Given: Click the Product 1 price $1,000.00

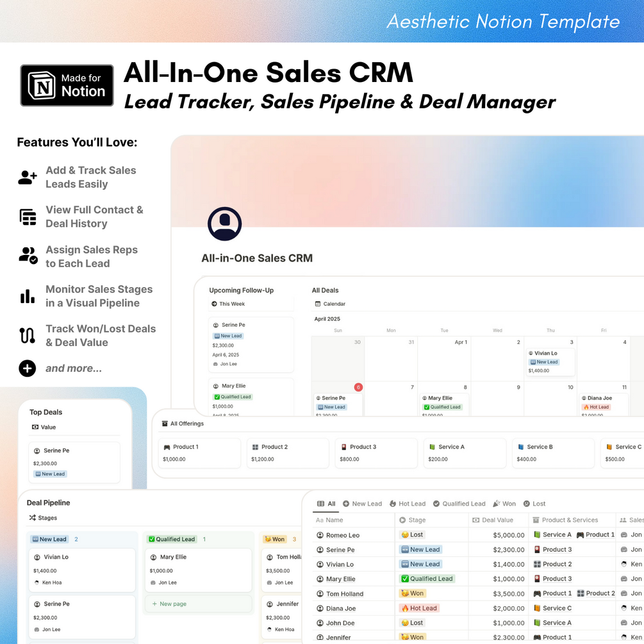Looking at the screenshot, I should (x=174, y=459).
